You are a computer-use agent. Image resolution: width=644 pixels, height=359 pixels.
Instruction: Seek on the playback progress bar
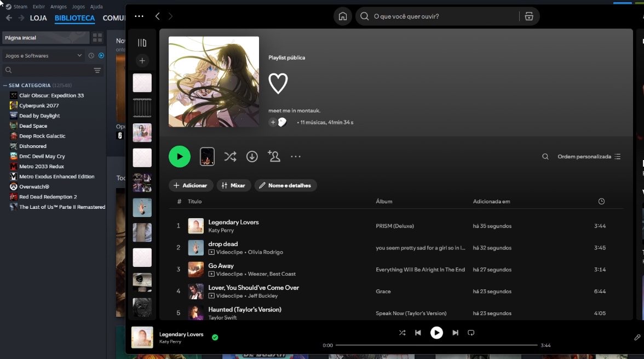436,345
